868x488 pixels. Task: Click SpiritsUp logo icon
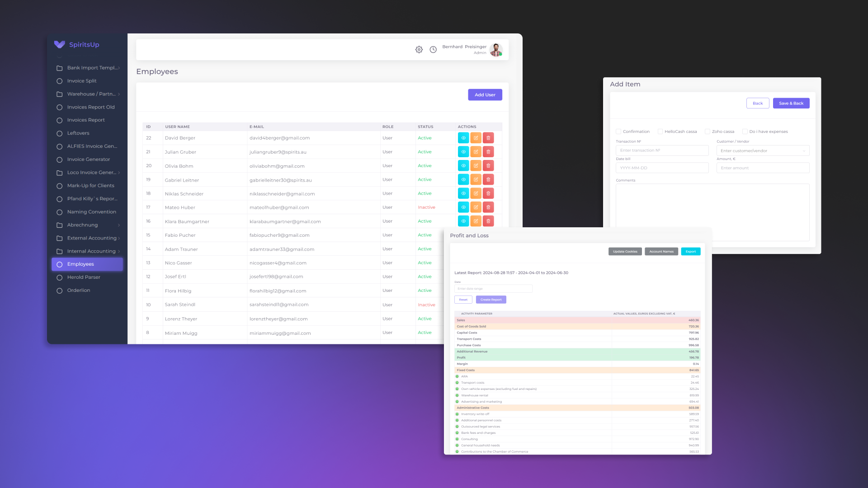60,44
